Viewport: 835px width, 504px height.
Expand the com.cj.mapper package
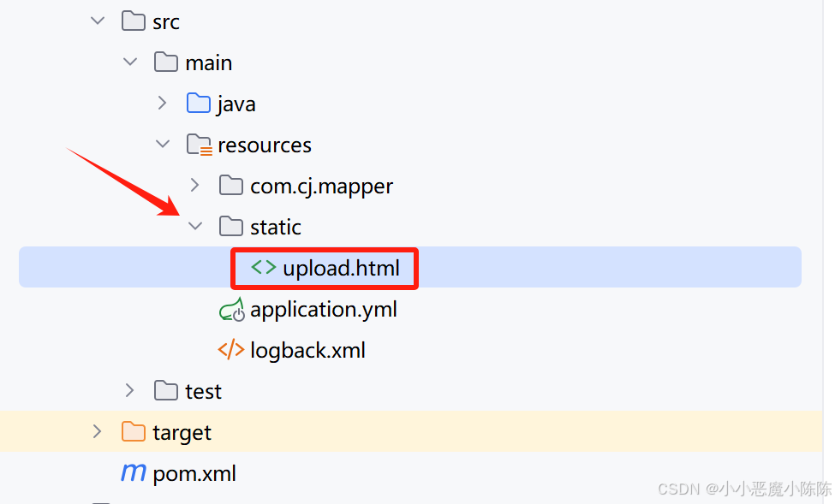coord(194,185)
